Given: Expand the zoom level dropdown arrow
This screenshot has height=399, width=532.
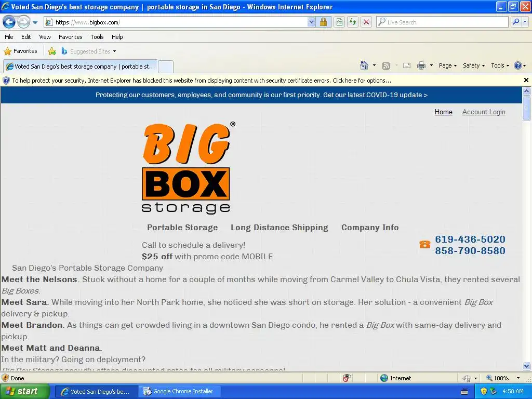Looking at the screenshot, I should tap(518, 378).
